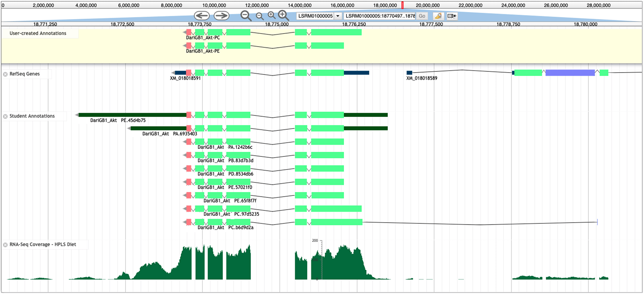The image size is (644, 294).
Task: Select student annotation PA.1242b6c
Action: click(x=225, y=147)
